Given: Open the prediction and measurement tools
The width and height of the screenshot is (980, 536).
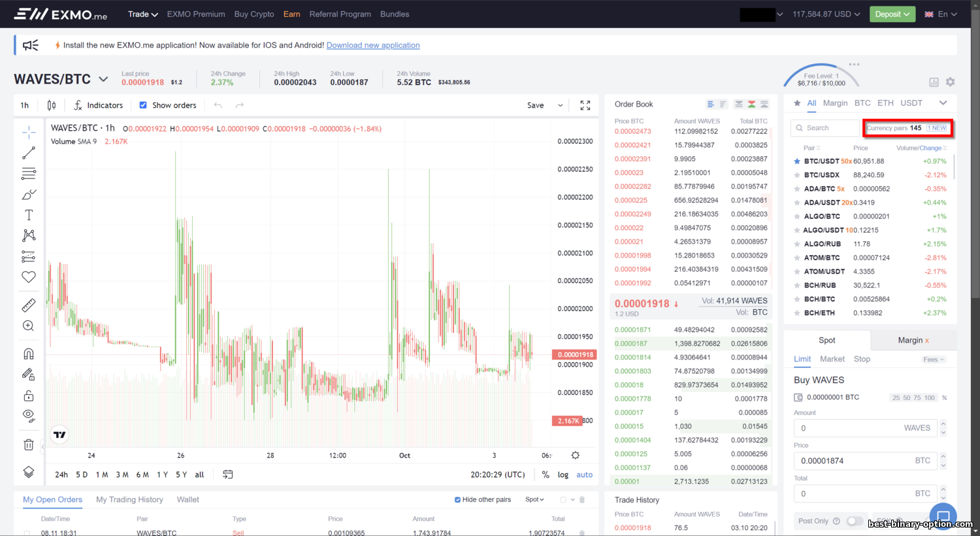Looking at the screenshot, I should tap(29, 256).
